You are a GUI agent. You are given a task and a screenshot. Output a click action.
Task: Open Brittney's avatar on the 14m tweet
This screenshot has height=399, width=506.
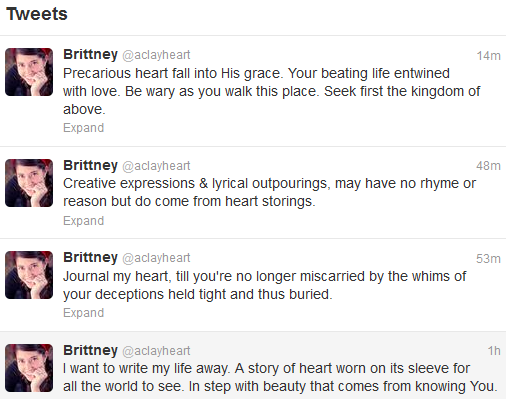29,72
